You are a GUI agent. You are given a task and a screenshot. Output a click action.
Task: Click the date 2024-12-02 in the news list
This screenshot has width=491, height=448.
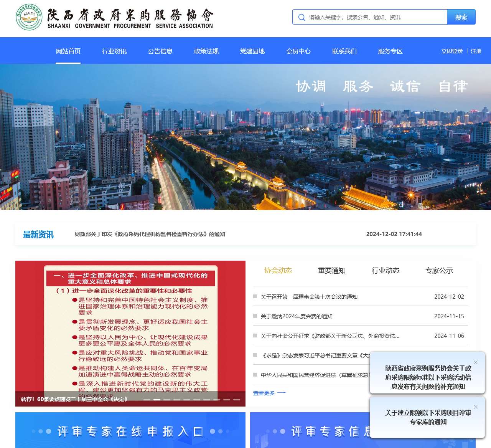(x=449, y=297)
